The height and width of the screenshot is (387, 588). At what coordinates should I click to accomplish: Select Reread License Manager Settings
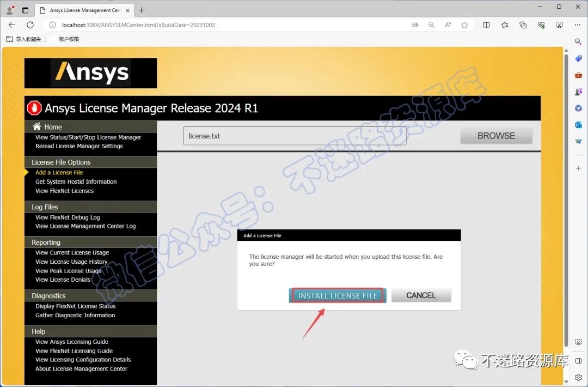tap(79, 146)
